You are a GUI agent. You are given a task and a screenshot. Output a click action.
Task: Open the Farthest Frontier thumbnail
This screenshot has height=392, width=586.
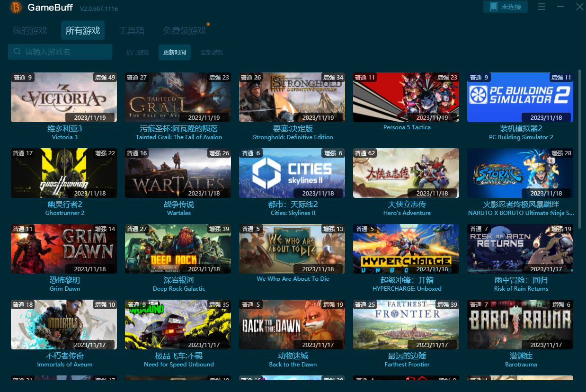tap(406, 324)
